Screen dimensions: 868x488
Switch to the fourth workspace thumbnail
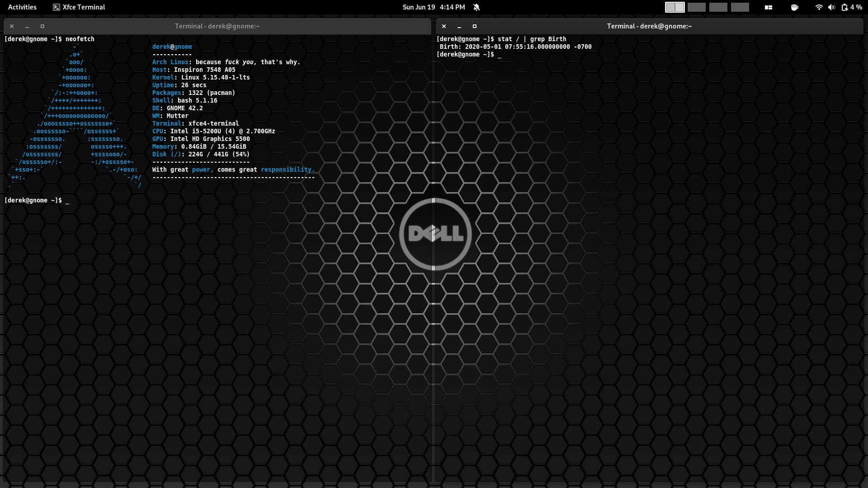tap(740, 7)
